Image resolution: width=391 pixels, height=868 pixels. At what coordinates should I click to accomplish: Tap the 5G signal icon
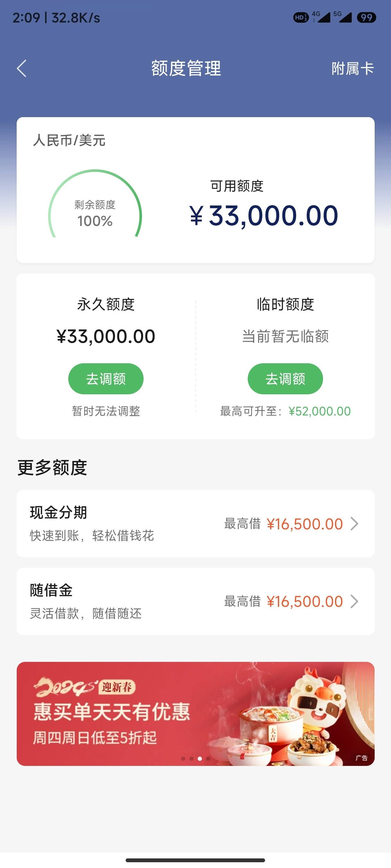point(342,17)
